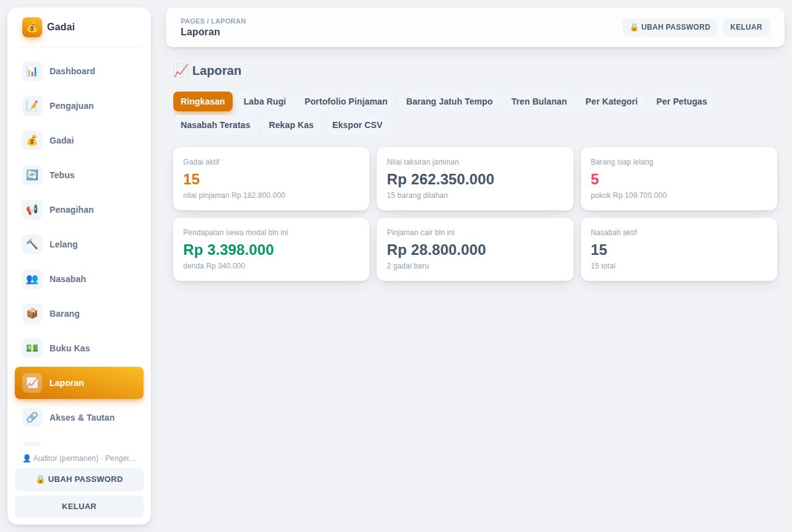The height and width of the screenshot is (532, 792).
Task: Open the Rekap Kas tab
Action: (x=291, y=125)
